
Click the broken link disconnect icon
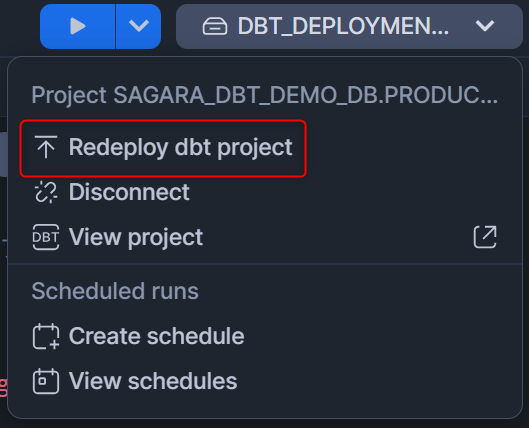[x=46, y=192]
